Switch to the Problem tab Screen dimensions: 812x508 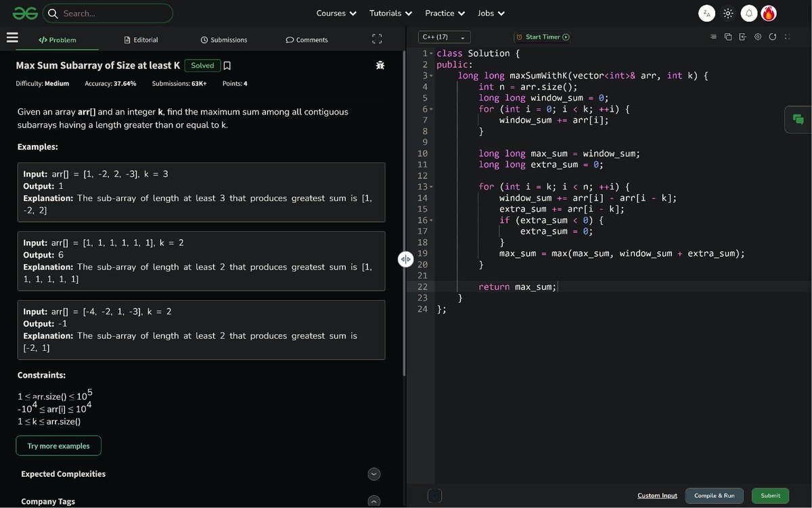[58, 40]
